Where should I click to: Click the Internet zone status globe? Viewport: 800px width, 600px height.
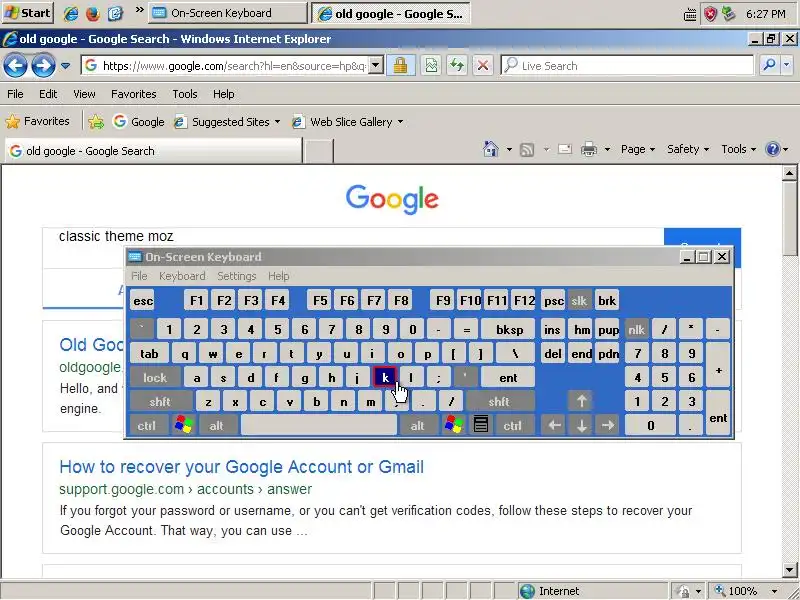pyautogui.click(x=528, y=591)
